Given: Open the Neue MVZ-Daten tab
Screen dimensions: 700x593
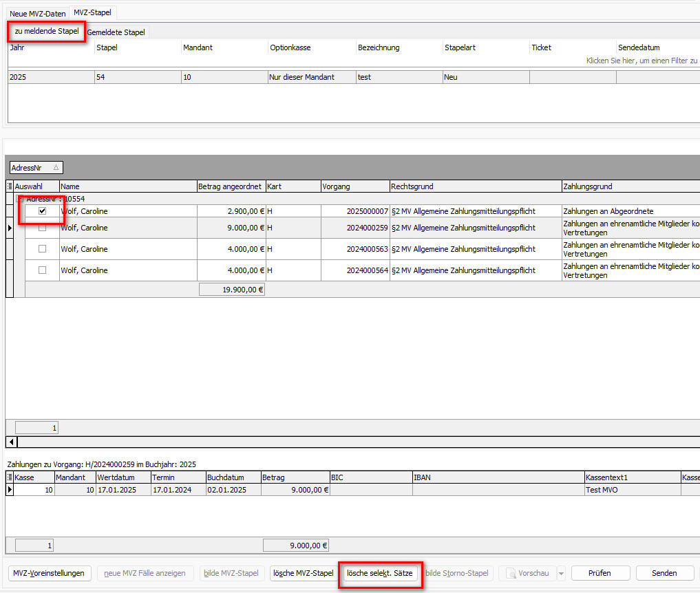Looking at the screenshot, I should click(x=37, y=14).
